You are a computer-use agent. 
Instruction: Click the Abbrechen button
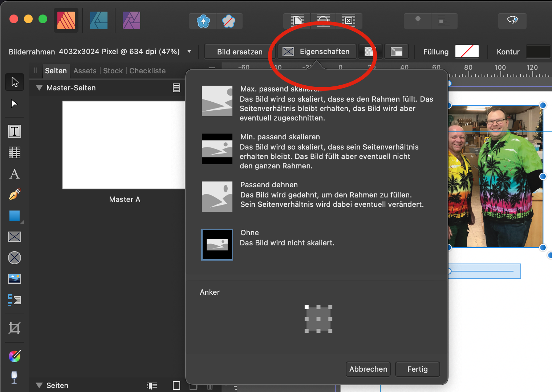pos(368,369)
